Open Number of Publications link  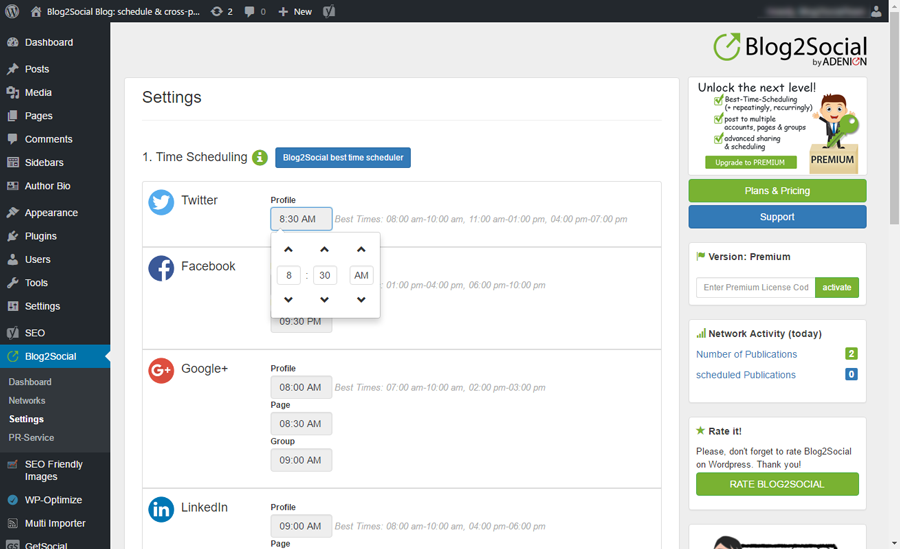tap(746, 354)
